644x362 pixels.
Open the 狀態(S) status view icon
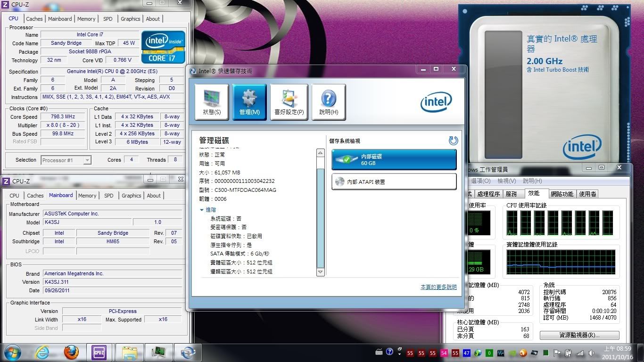[211, 102]
